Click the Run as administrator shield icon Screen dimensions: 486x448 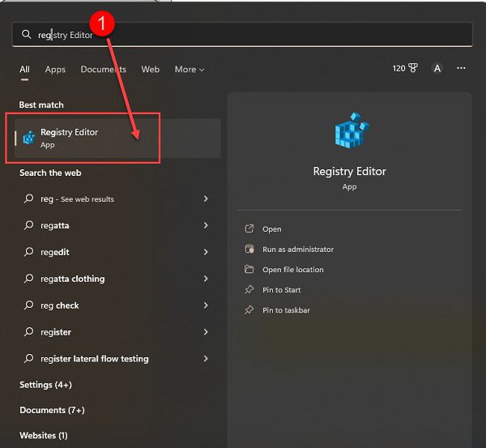pyautogui.click(x=249, y=249)
